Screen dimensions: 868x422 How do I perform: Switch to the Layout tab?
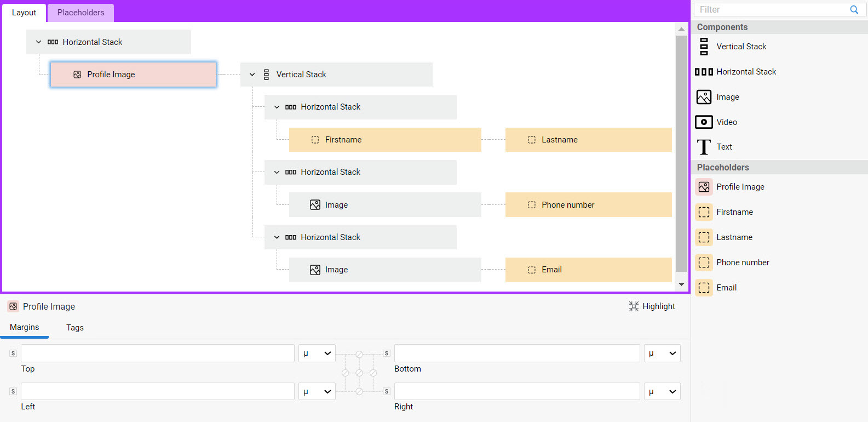24,13
